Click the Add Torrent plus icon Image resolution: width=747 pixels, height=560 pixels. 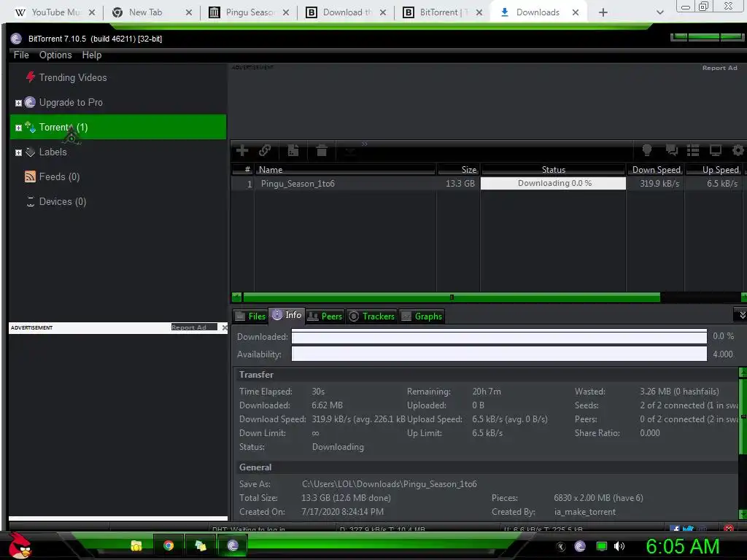pos(242,150)
